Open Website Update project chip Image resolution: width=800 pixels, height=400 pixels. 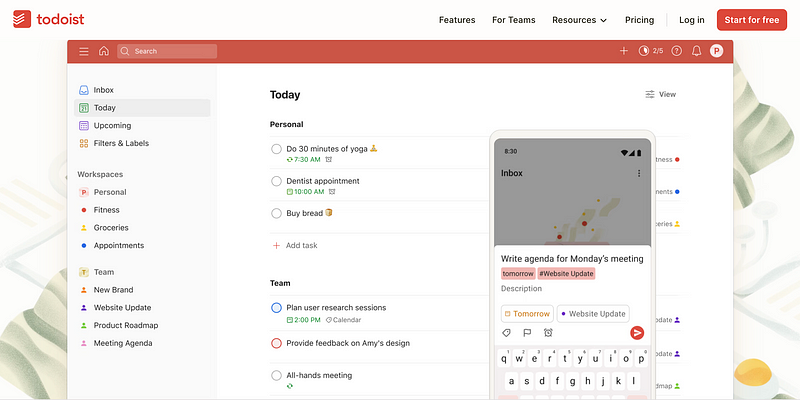593,314
